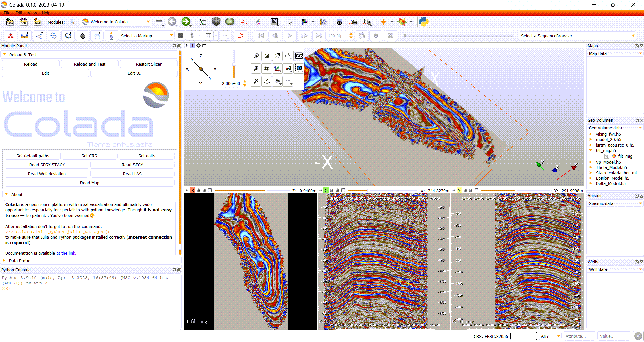Open the View menu
Screen dimensions: 644x342
32,13
